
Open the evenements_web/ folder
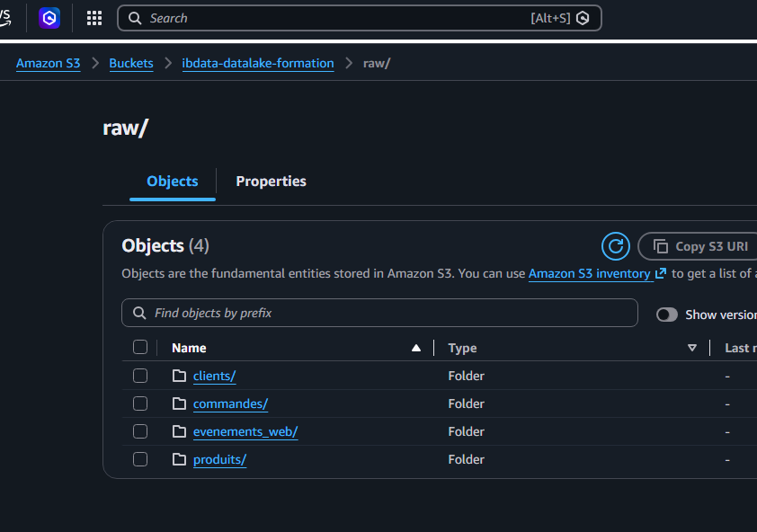(245, 432)
